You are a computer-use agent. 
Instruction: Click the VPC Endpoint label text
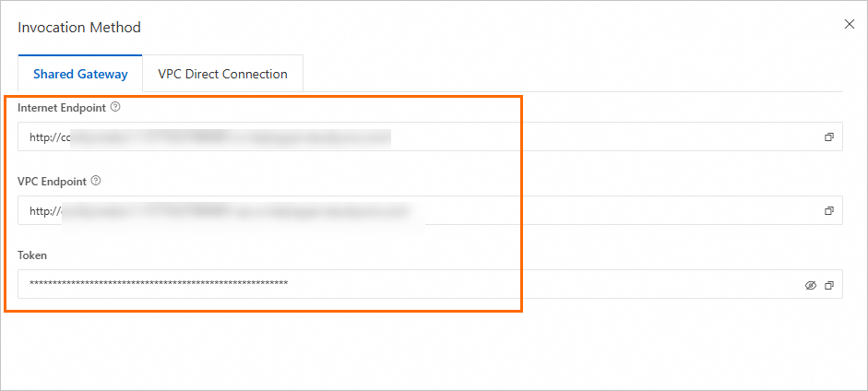pyautogui.click(x=52, y=181)
